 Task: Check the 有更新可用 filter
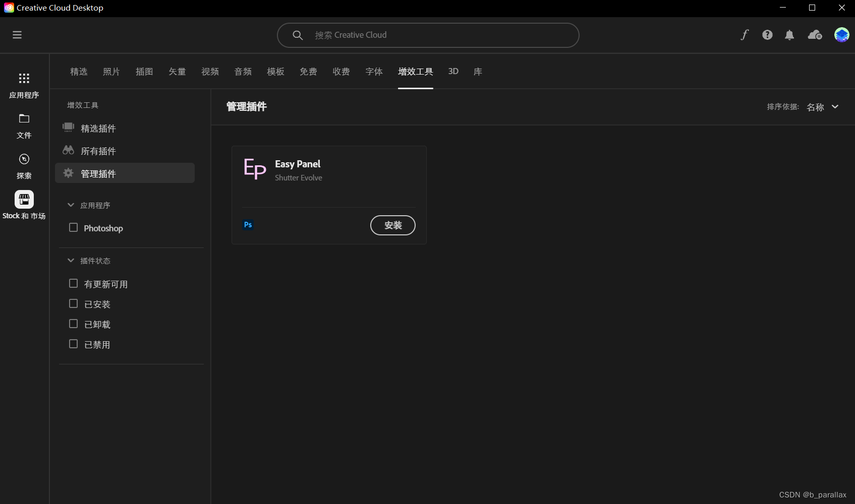[x=73, y=283]
